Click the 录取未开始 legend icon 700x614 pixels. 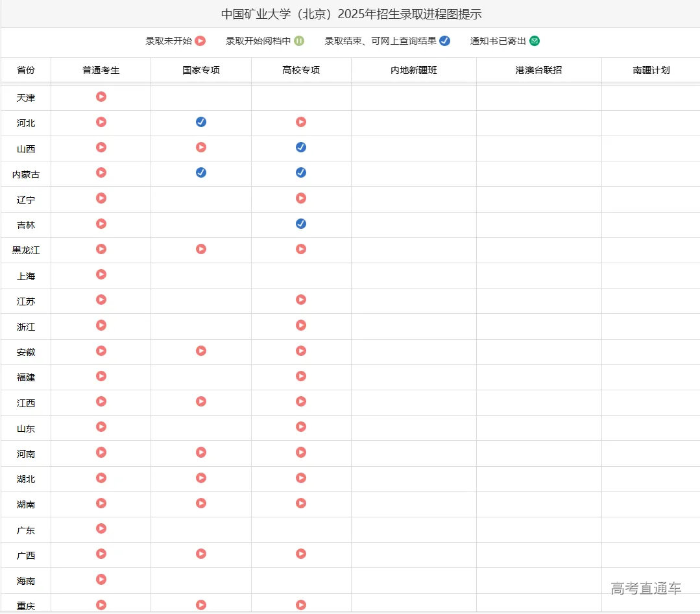(x=200, y=40)
